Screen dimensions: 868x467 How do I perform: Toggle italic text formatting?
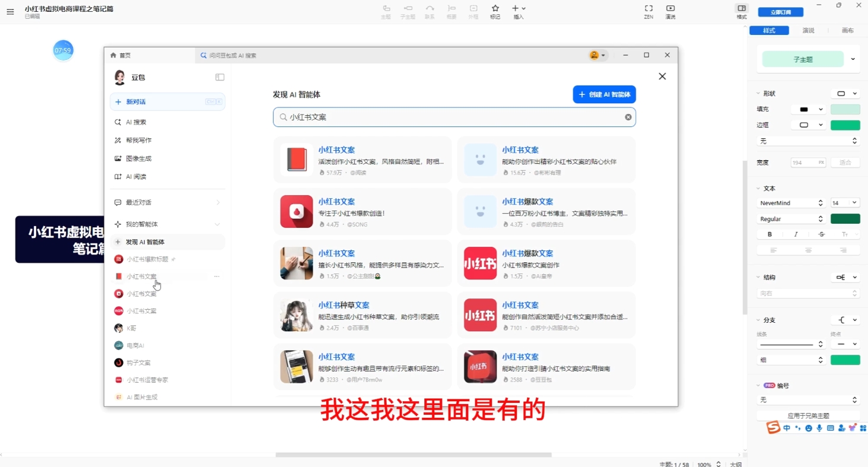[796, 234]
